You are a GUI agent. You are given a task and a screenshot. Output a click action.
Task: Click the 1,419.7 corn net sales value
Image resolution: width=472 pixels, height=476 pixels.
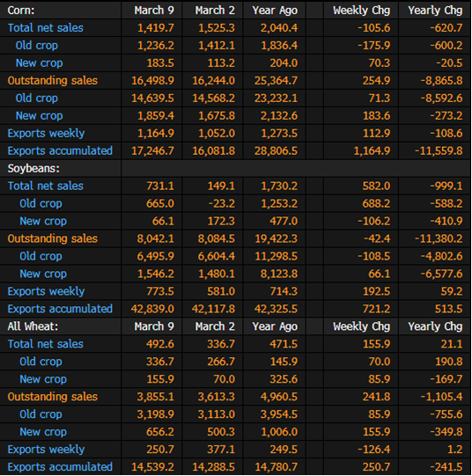pos(156,28)
